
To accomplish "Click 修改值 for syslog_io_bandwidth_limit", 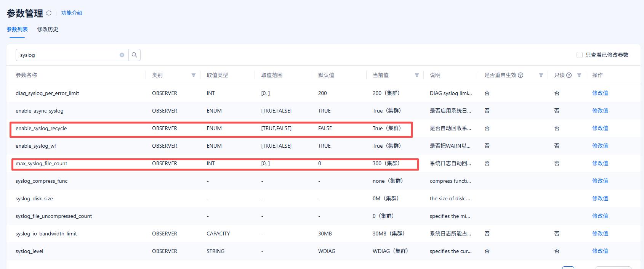I will 600,234.
